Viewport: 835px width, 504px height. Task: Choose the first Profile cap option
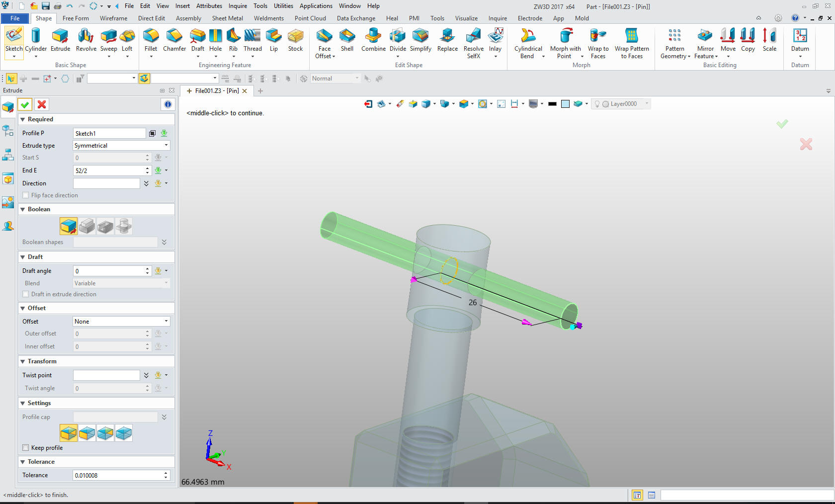[69, 433]
